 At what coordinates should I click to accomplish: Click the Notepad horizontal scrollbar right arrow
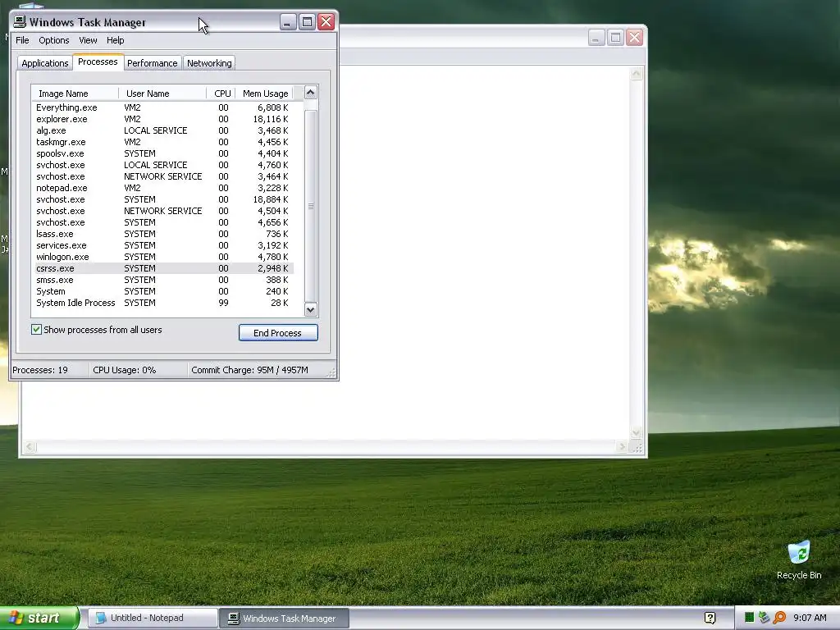pyautogui.click(x=623, y=447)
